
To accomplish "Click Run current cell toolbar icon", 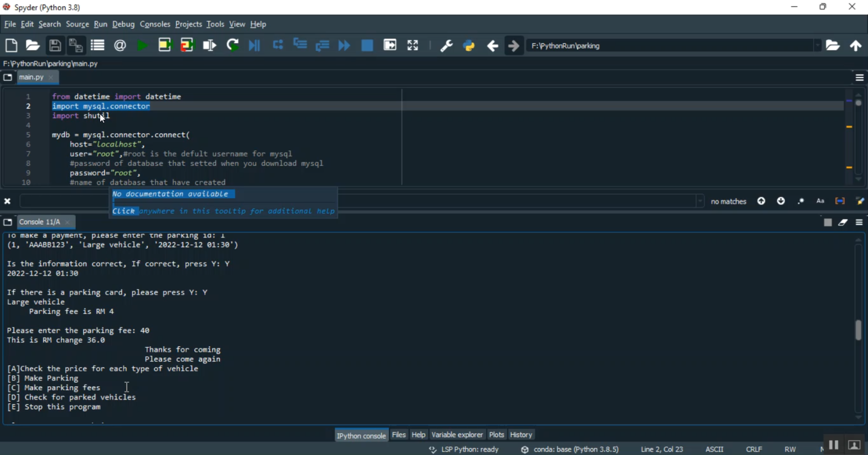I will tap(165, 46).
